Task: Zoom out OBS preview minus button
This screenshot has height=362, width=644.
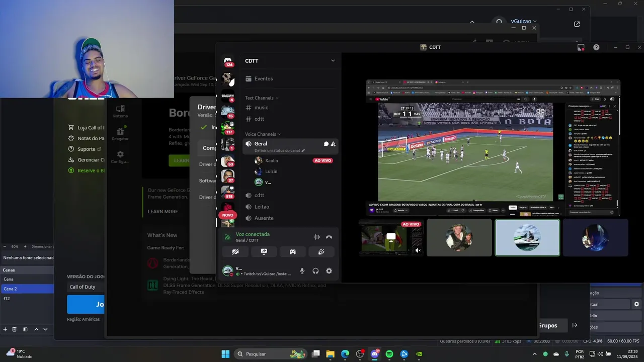Action: [x=5, y=246]
